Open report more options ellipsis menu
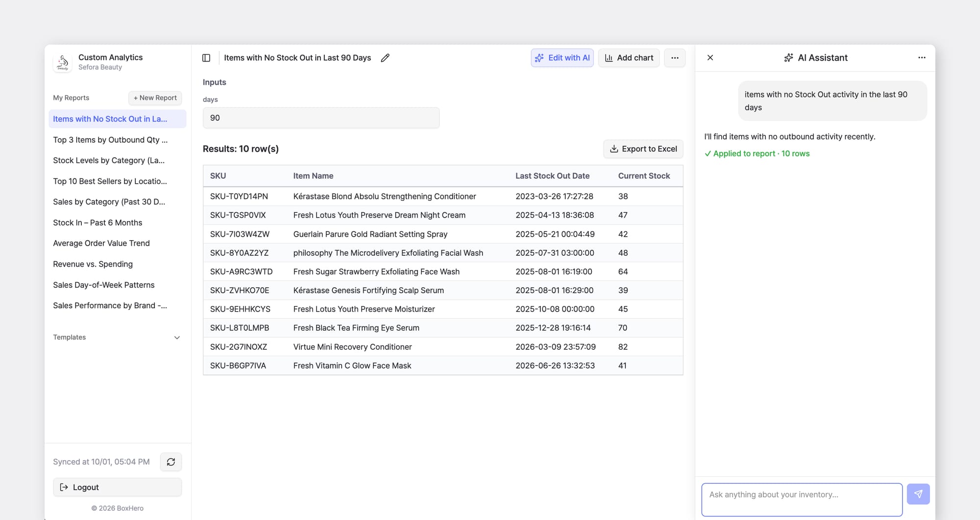Image resolution: width=980 pixels, height=520 pixels. (675, 58)
